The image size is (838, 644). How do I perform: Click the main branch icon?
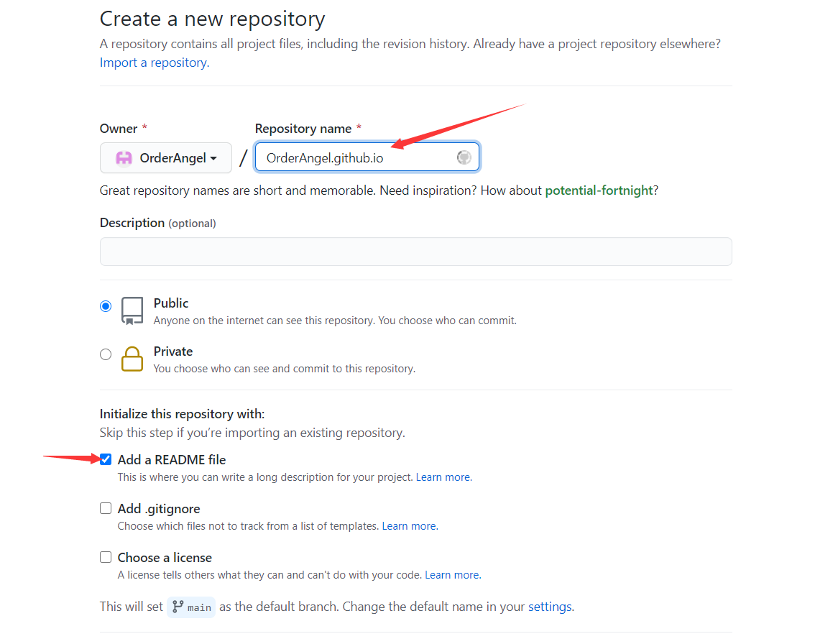coord(178,607)
